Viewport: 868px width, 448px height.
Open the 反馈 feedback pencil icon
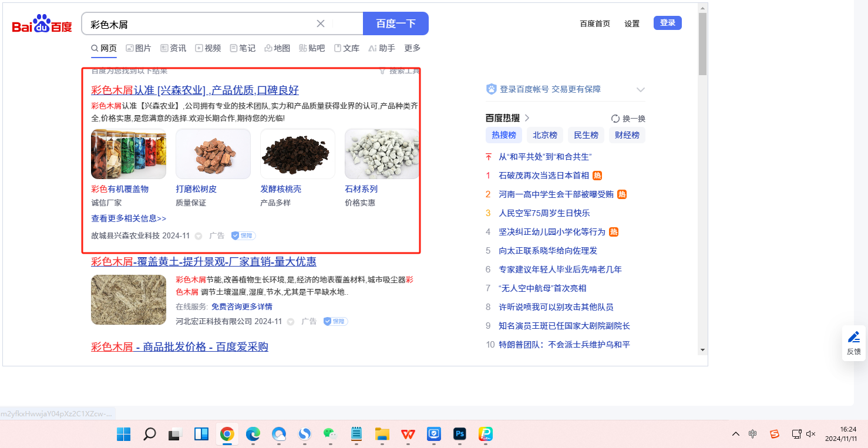853,337
